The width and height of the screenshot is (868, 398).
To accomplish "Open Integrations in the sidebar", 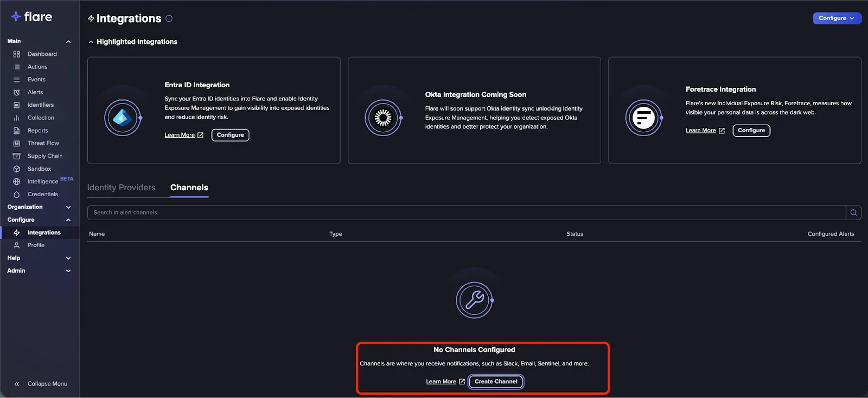I will (x=40, y=233).
